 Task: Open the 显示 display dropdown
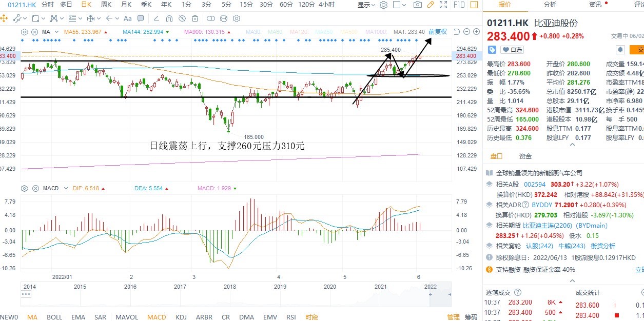point(366,5)
